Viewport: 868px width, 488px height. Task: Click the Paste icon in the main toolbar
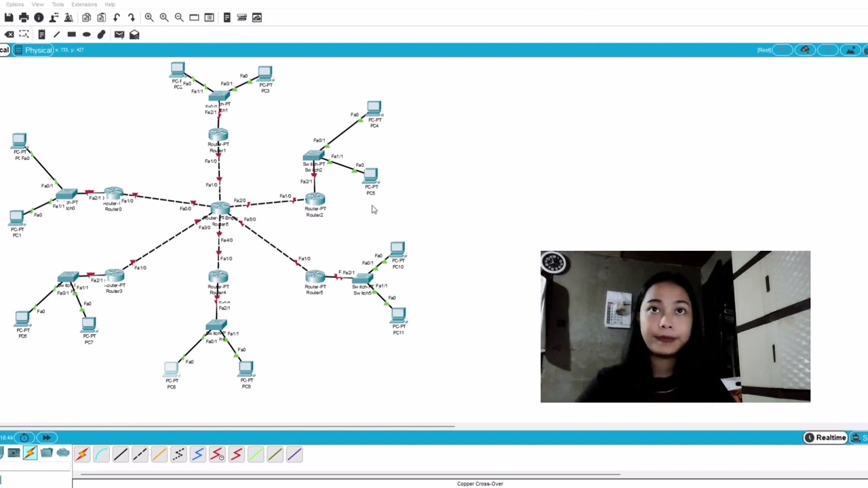[x=102, y=18]
